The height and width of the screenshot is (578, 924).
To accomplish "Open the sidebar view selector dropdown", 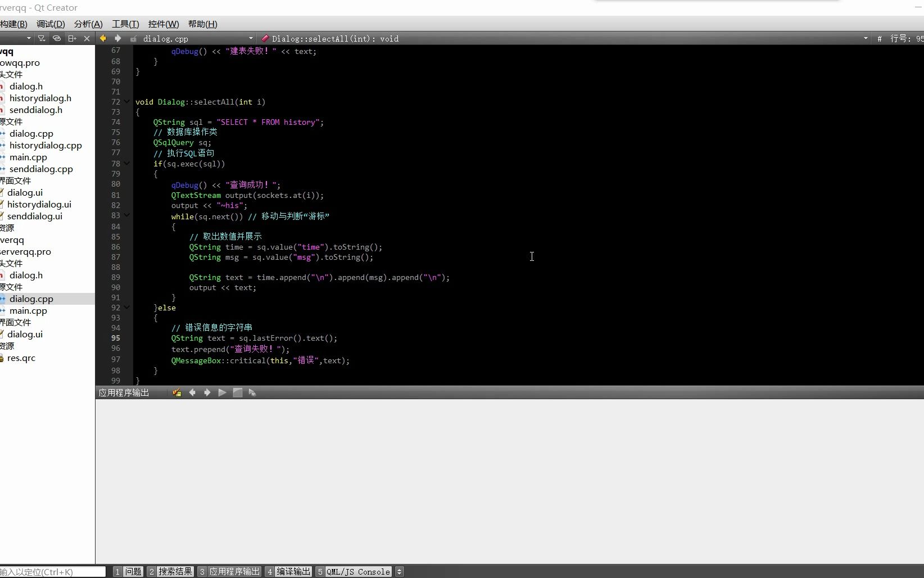I will [x=29, y=38].
